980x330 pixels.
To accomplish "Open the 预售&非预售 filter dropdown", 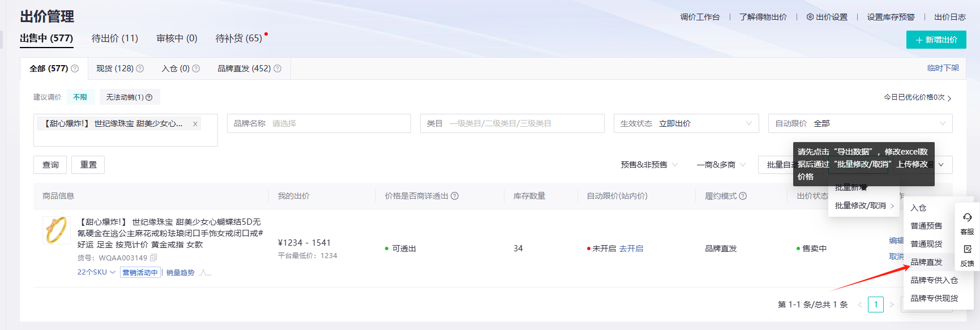I will point(649,165).
